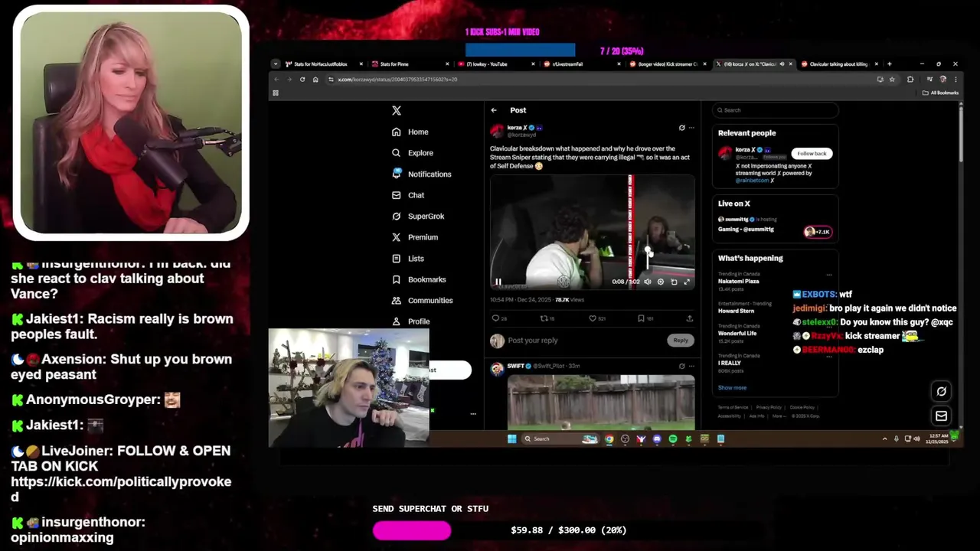Viewport: 980px width, 551px height.
Task: Click the Grok icon on korza's post
Action: (681, 128)
